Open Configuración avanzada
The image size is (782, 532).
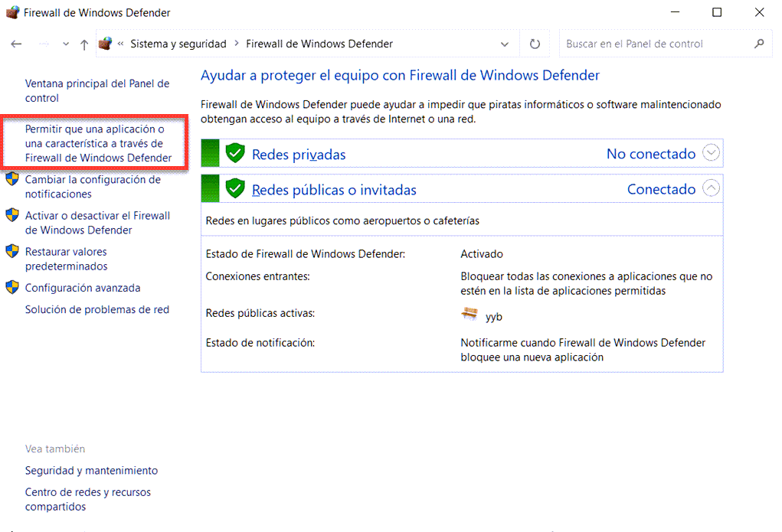(83, 288)
